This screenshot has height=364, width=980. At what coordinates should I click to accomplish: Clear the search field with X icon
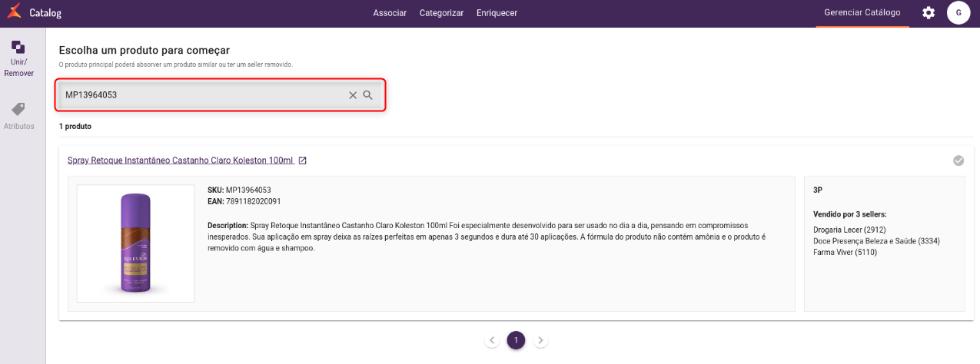click(x=353, y=95)
